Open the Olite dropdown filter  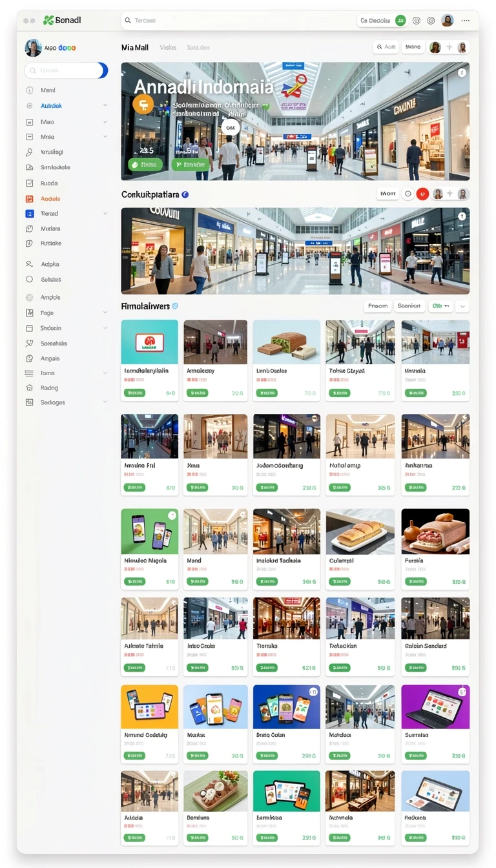(440, 306)
